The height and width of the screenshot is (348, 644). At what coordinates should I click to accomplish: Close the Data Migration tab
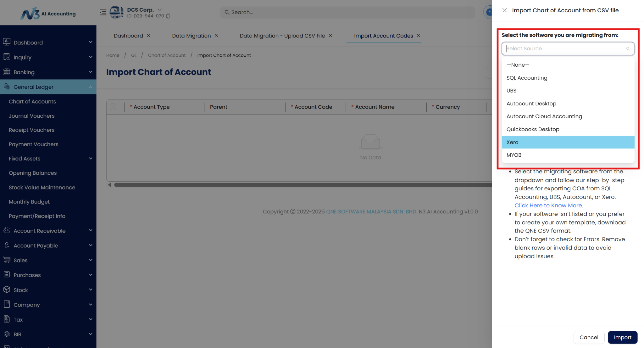tap(216, 36)
